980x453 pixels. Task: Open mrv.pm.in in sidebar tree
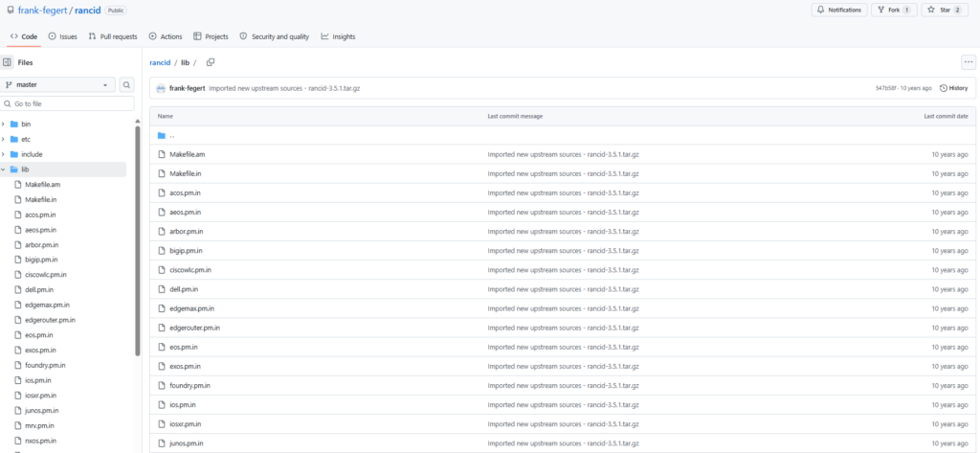point(39,425)
